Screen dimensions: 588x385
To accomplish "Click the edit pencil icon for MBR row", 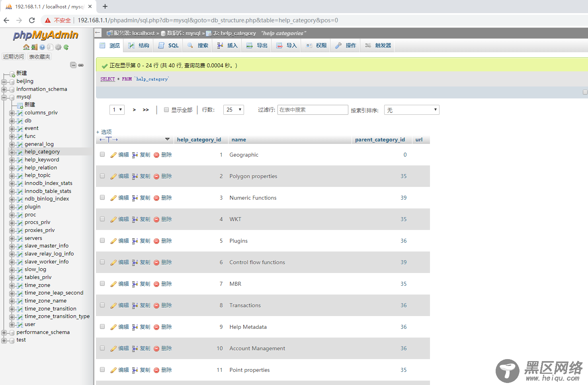I will click(113, 284).
